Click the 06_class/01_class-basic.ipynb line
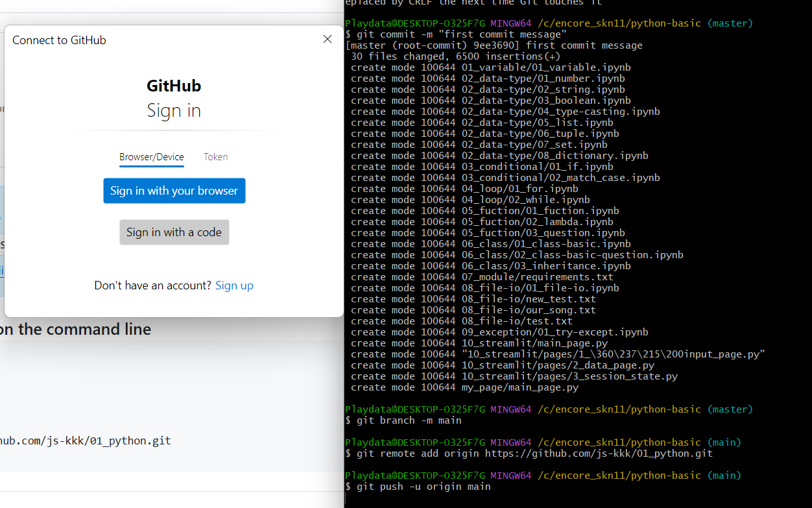Screen dimensions: 812x508 [x=491, y=244]
